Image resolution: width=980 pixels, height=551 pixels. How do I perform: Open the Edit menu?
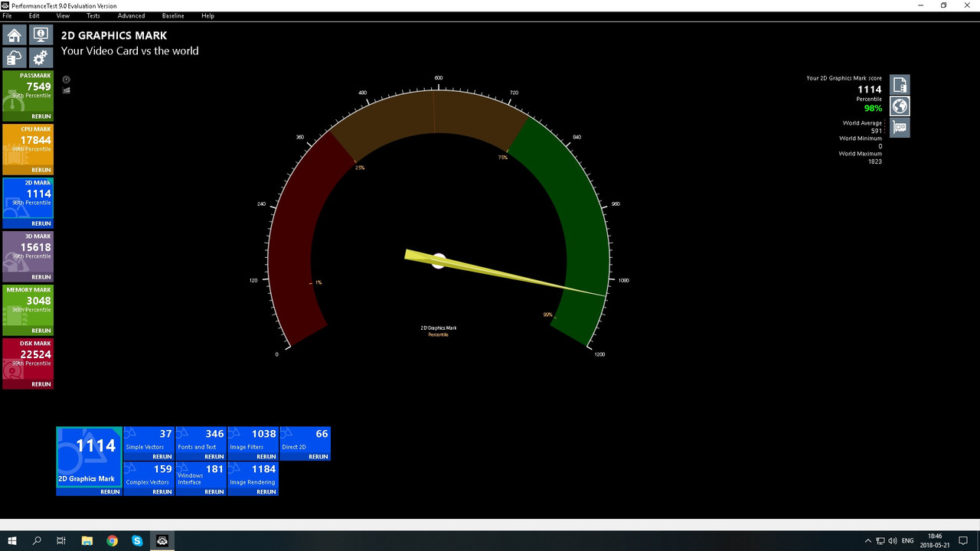coord(34,16)
